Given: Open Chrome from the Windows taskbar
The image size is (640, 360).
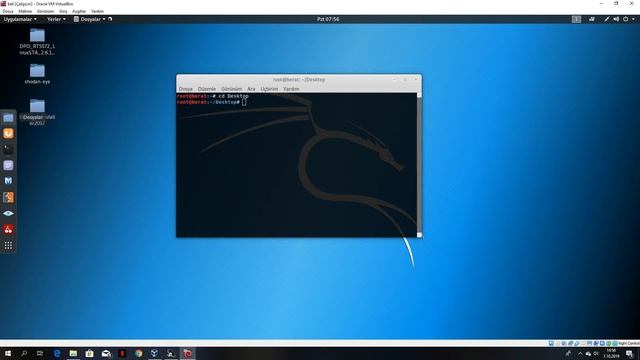Looking at the screenshot, I should (138, 353).
